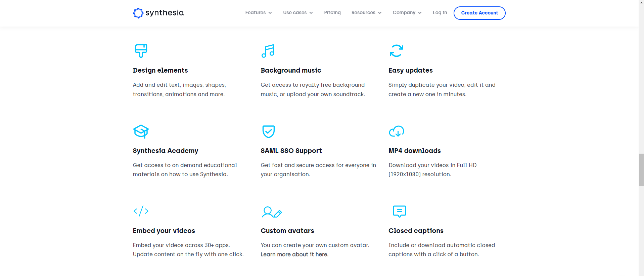Click text 'Add and edit text, images, shapes,'

pos(179,85)
